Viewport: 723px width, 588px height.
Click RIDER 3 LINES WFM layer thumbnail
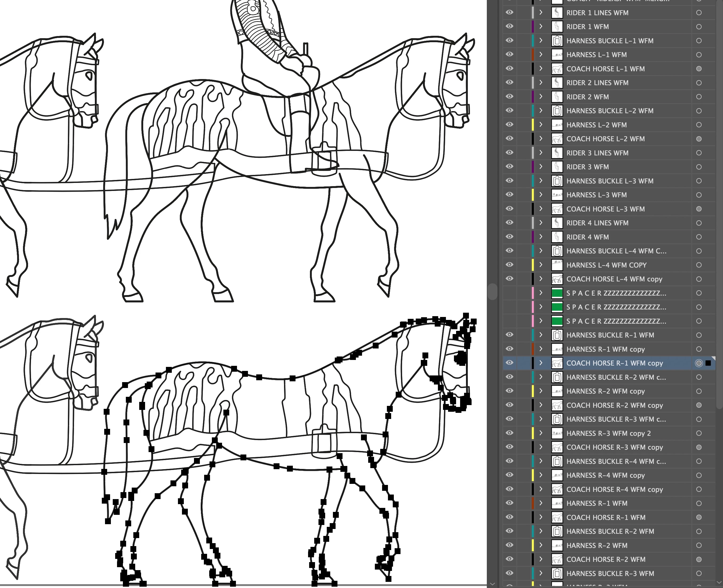click(557, 153)
